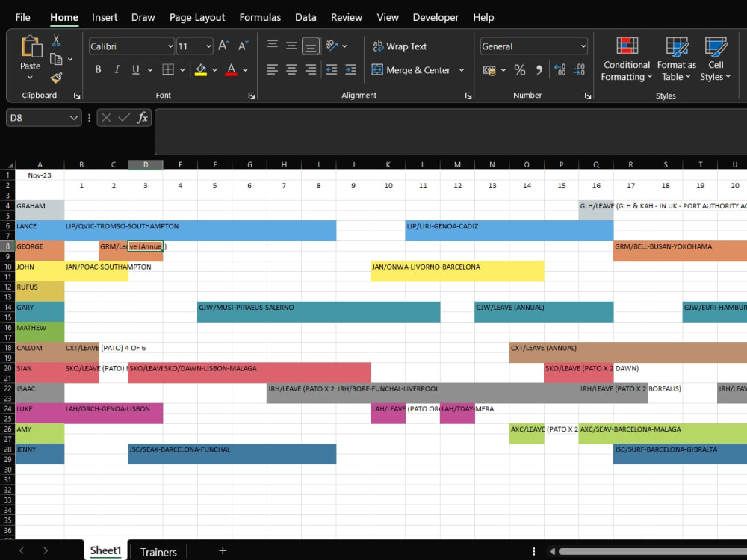This screenshot has width=747, height=560.
Task: Open Conditional Formatting
Action: pos(627,59)
